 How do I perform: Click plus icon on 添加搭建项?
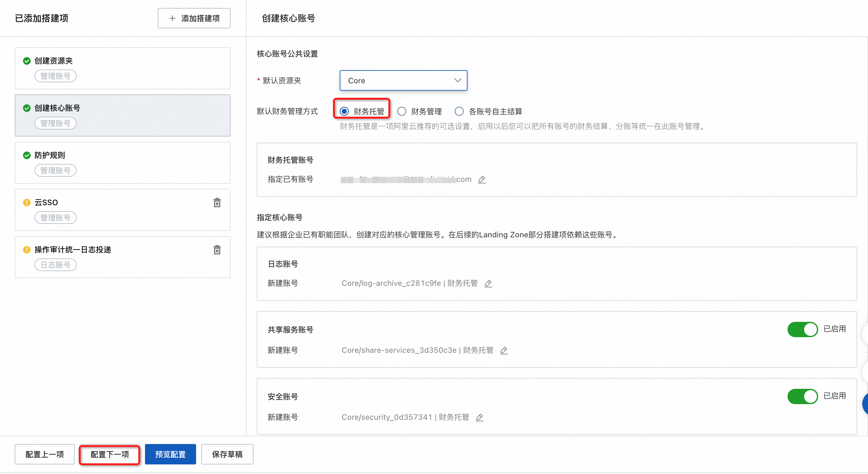[172, 18]
